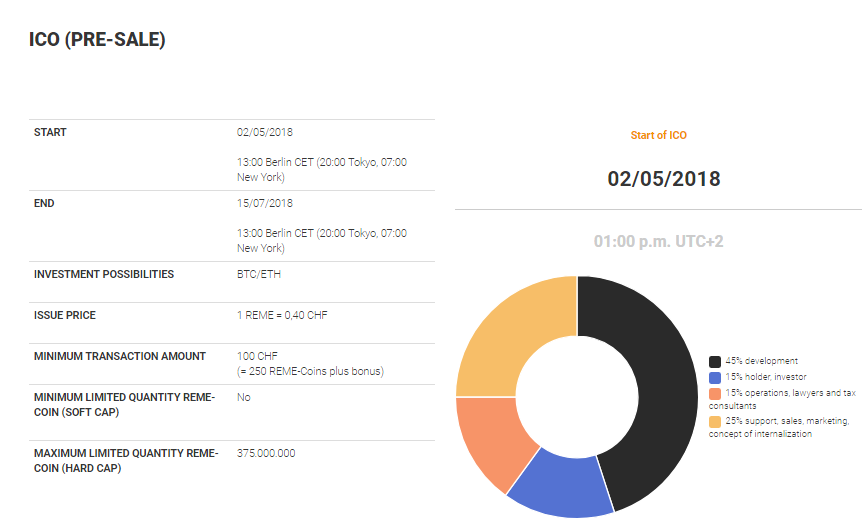
Task: Click '1 REME = 0,40 CHF' value
Action: point(282,315)
